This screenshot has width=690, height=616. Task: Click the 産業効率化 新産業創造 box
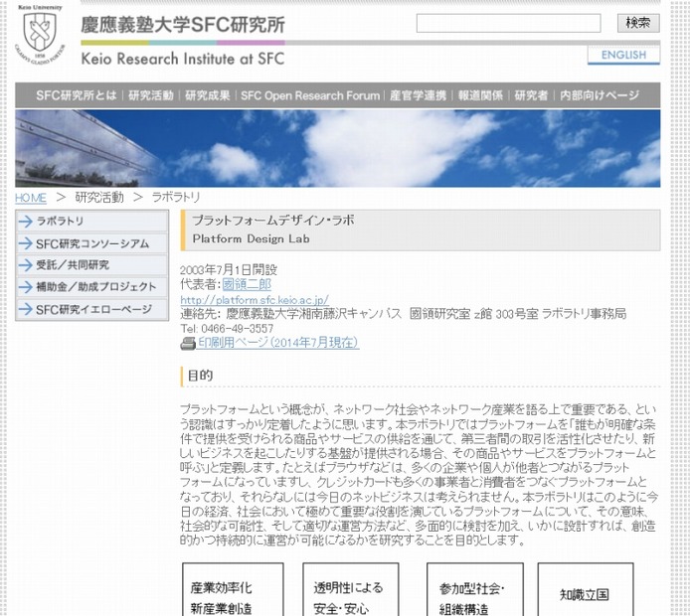tap(233, 589)
